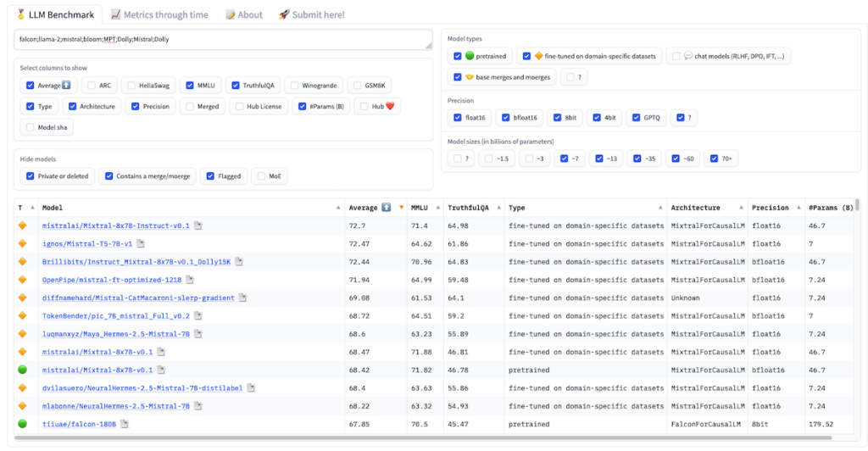Image resolution: width=868 pixels, height=451 pixels.
Task: Uncheck the MMLU column checkbox
Action: [x=190, y=86]
